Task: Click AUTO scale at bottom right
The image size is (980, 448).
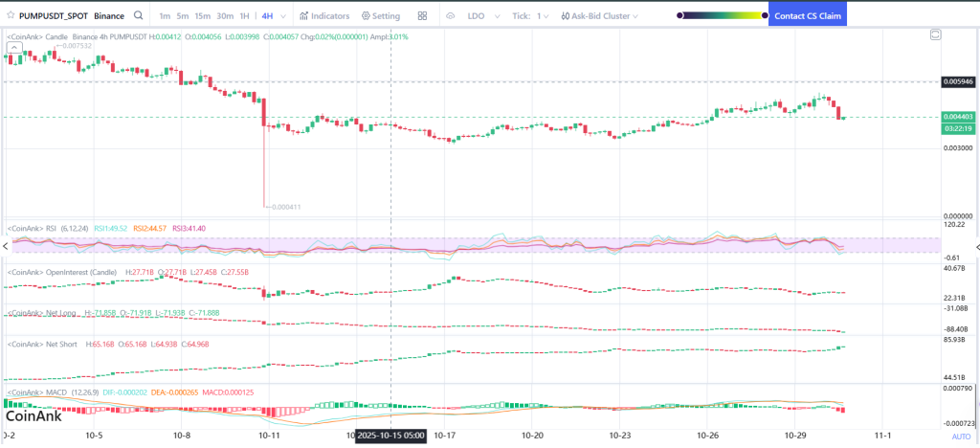Action: tap(960, 436)
